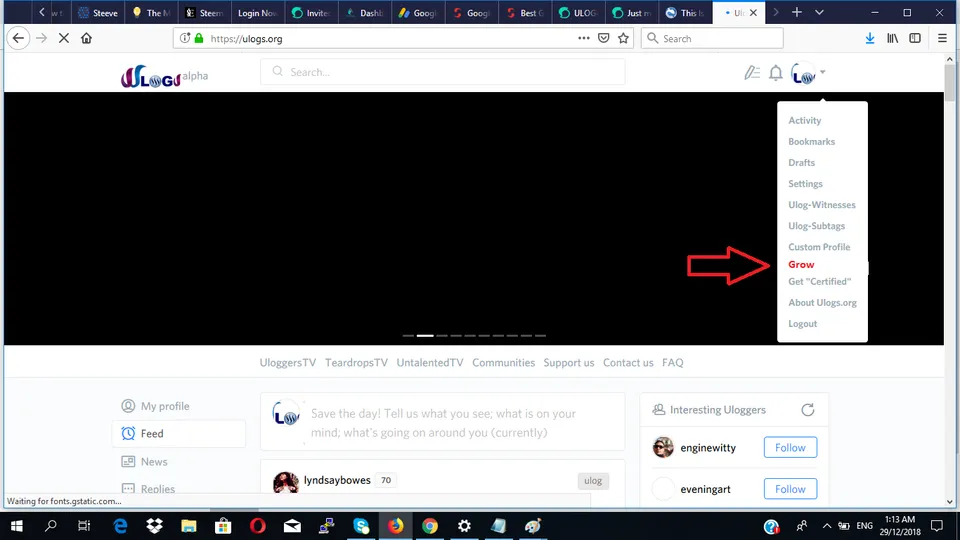This screenshot has height=540, width=960.
Task: Show hidden system tray icons
Action: coord(827,526)
